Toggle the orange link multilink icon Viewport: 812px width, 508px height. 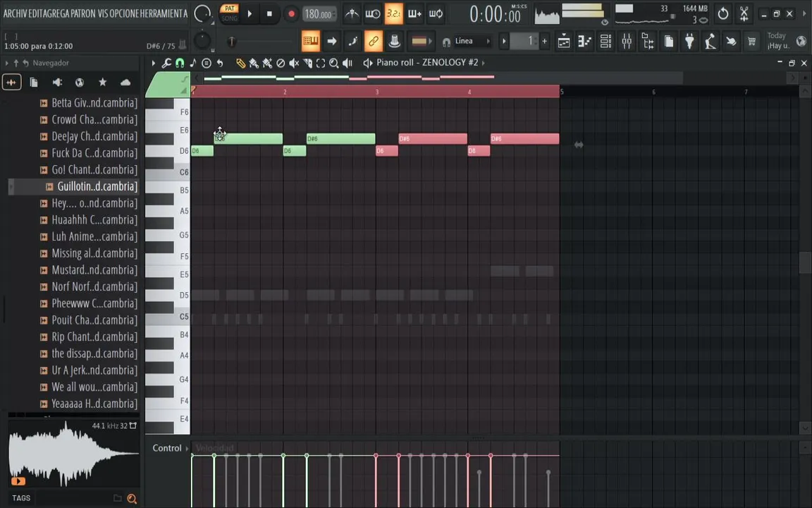[x=374, y=41]
